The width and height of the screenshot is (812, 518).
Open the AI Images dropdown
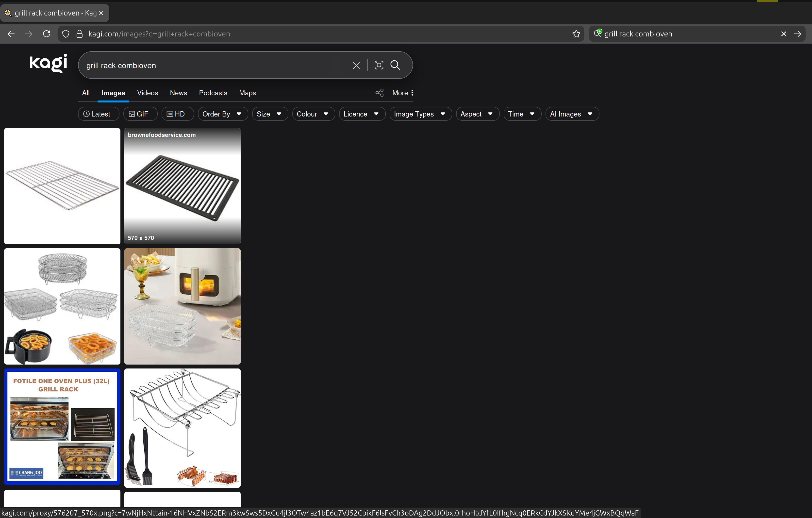pyautogui.click(x=572, y=114)
